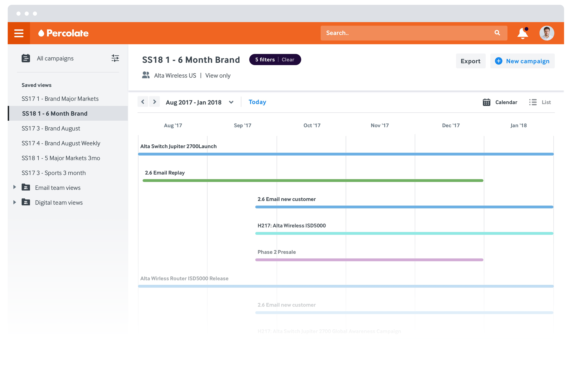Click the Calendar view icon
Viewport: 571px width, 392px height.
[x=486, y=102]
